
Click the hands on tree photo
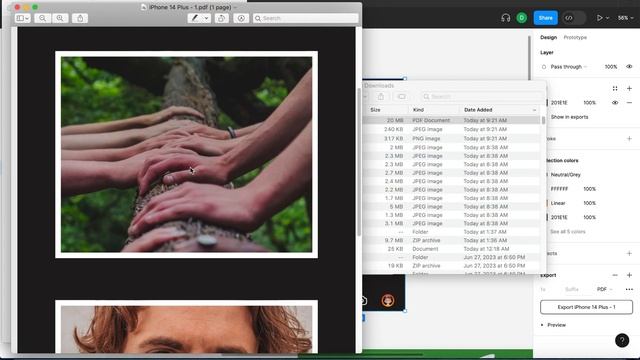187,154
